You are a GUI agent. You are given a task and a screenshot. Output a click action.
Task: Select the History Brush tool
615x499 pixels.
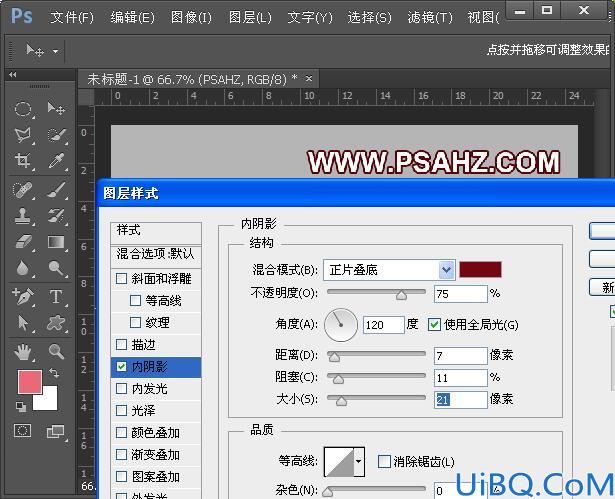(x=56, y=216)
